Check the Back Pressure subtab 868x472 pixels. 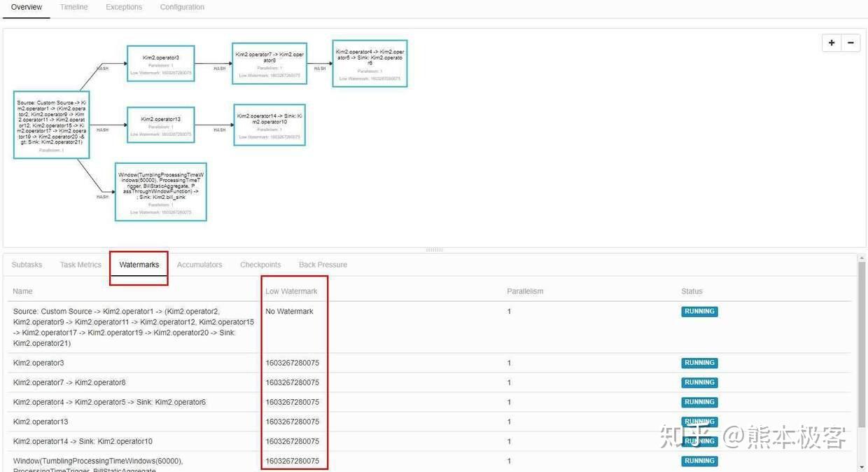pyautogui.click(x=323, y=265)
